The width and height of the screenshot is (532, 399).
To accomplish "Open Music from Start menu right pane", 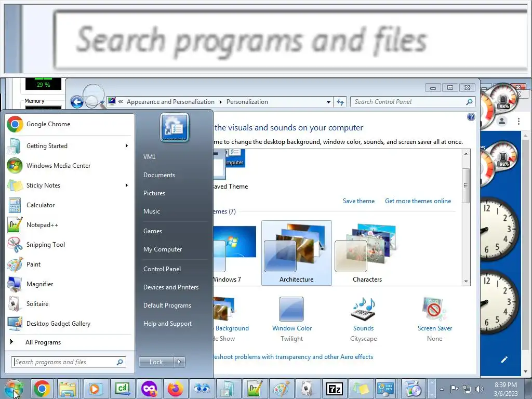I will tap(152, 211).
